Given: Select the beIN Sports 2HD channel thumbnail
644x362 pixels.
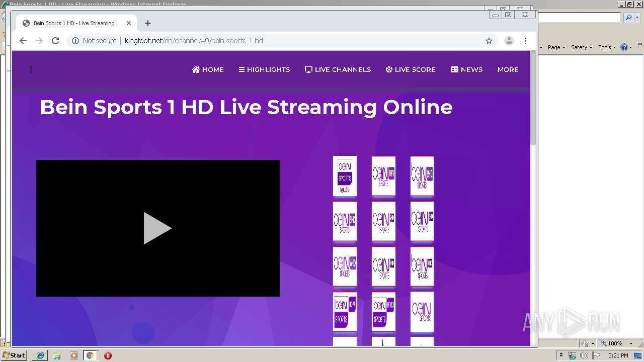Looking at the screenshot, I should (422, 175).
